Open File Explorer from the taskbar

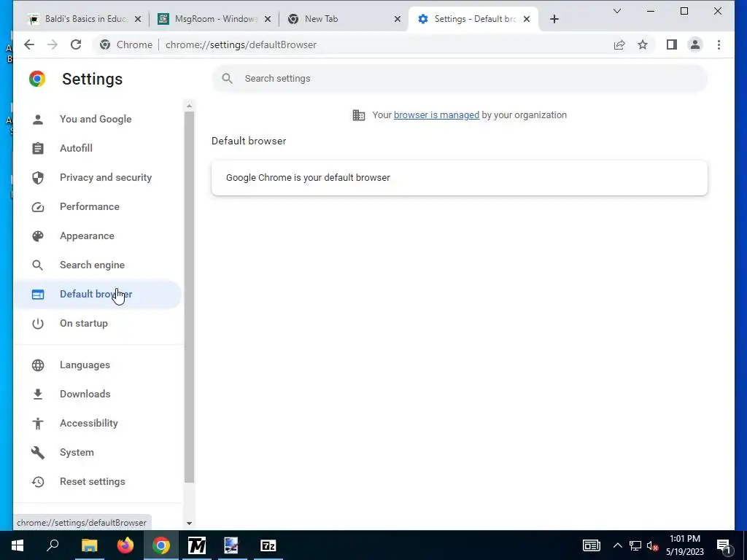click(89, 545)
